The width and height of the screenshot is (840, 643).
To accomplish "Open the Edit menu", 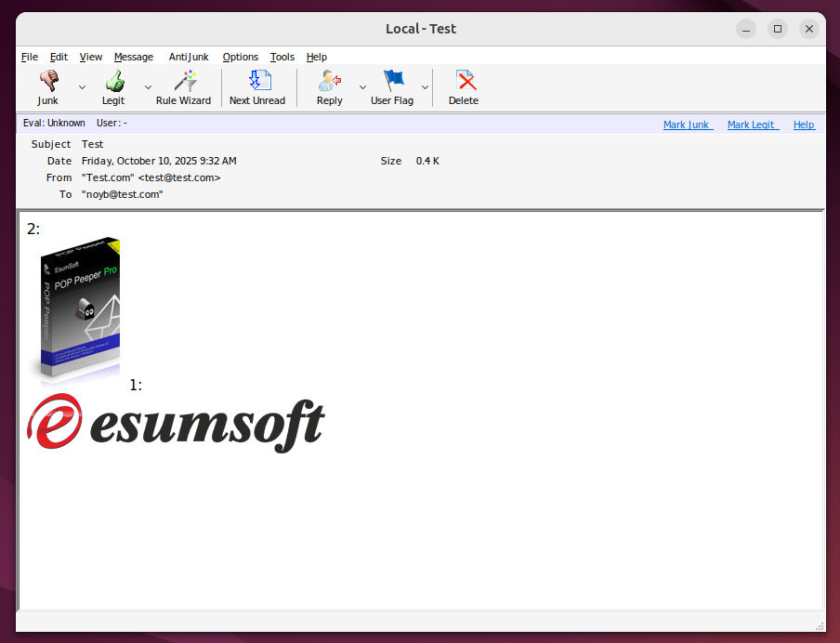I will point(59,57).
